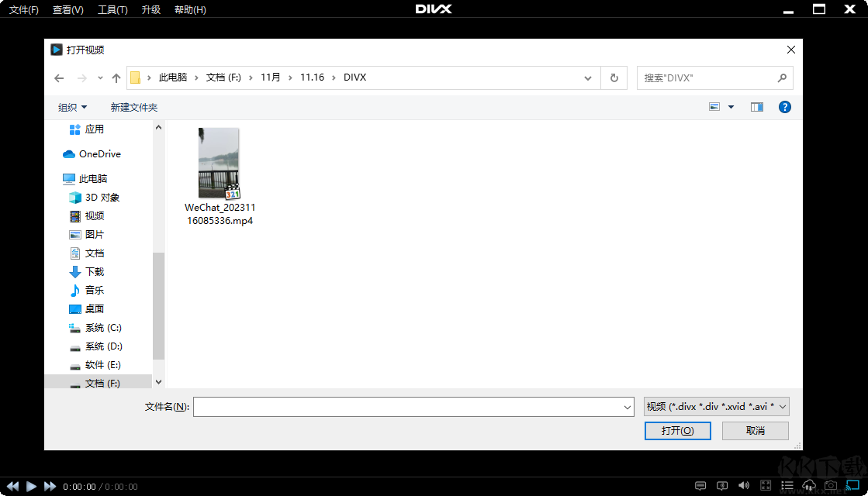Image resolution: width=868 pixels, height=496 pixels.
Task: Toggle subtitles in the player status bar
Action: pos(700,486)
